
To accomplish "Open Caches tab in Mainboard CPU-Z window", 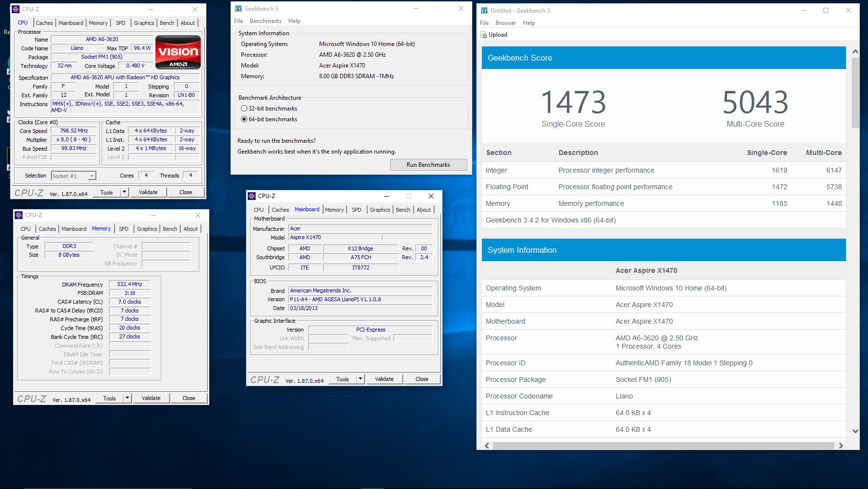I will [x=281, y=210].
